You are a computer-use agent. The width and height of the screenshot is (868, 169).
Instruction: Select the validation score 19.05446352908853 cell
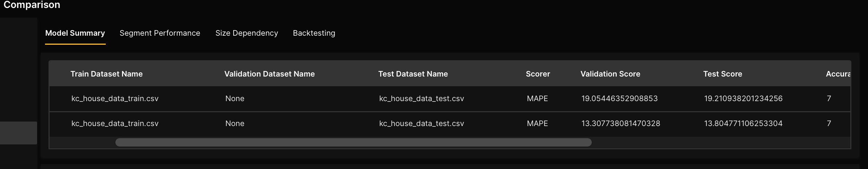coord(619,99)
